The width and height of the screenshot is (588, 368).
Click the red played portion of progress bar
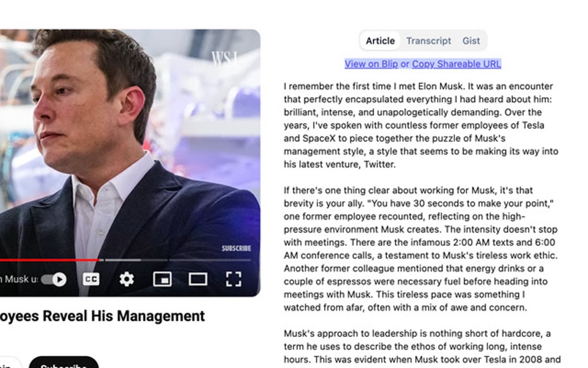tap(49, 260)
